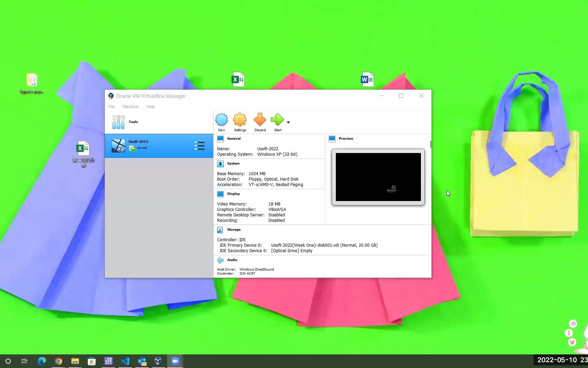The width and height of the screenshot is (588, 368).
Task: Click the Host Driver Windows DirectSound value
Action: pos(257,270)
